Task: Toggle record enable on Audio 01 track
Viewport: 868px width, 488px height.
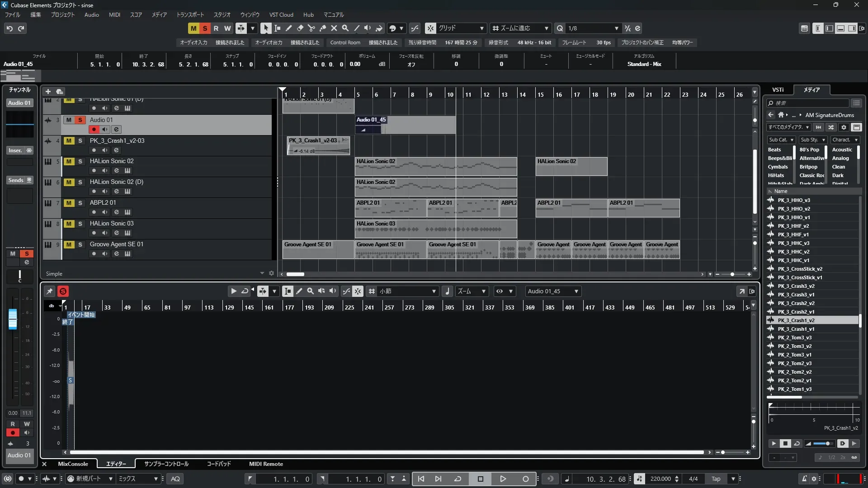Action: [94, 129]
